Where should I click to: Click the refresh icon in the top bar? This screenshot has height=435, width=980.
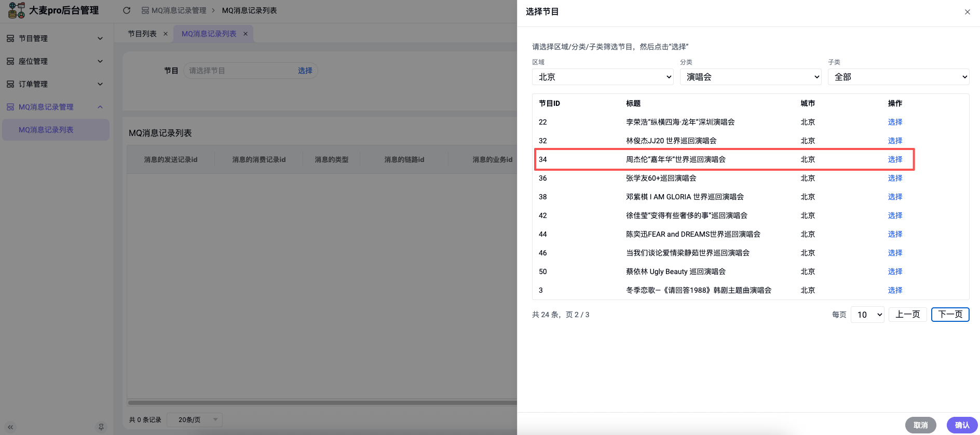127,10
